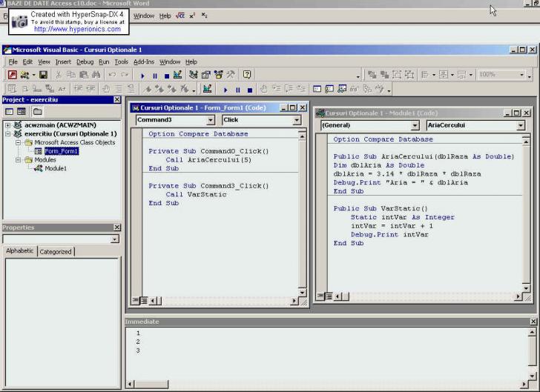The height and width of the screenshot is (392, 540).
Task: Open the Immediate Window toolbar icon
Action: tap(329, 89)
